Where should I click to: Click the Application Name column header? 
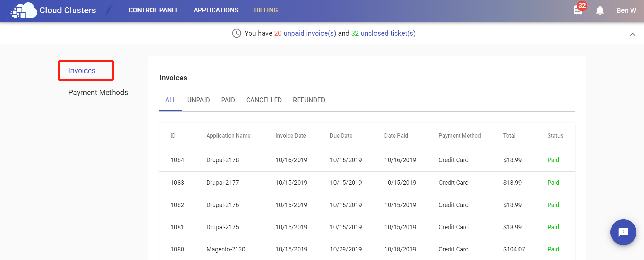(x=228, y=136)
